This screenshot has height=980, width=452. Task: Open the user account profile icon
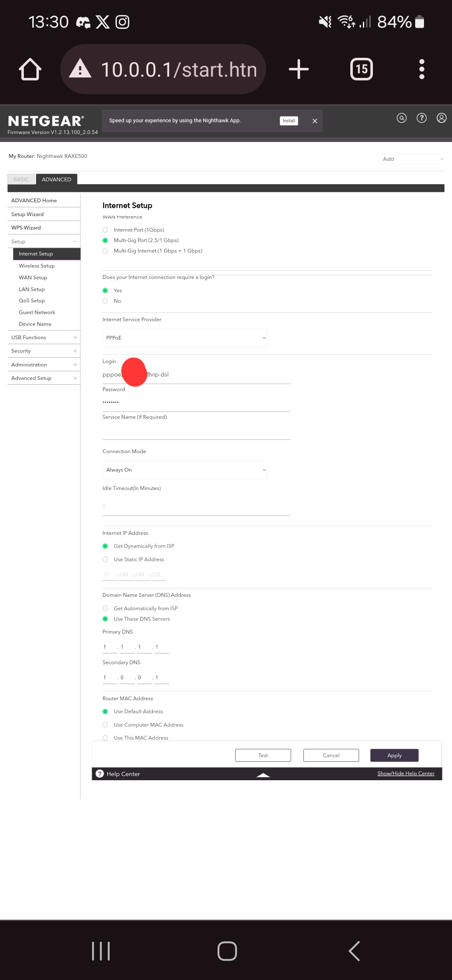442,118
